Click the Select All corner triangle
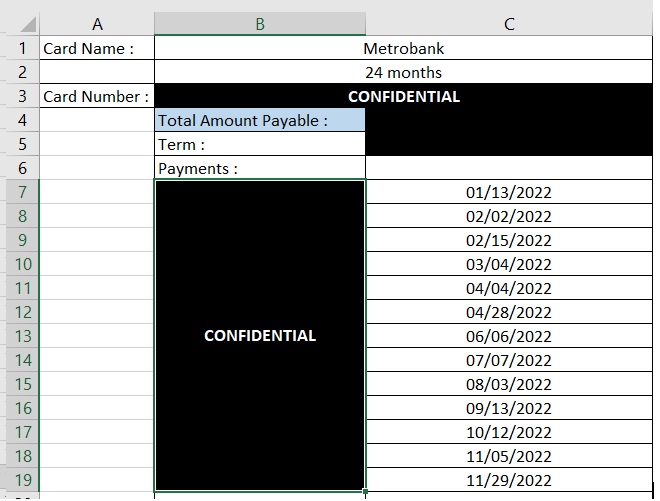The image size is (660, 501). pyautogui.click(x=28, y=24)
